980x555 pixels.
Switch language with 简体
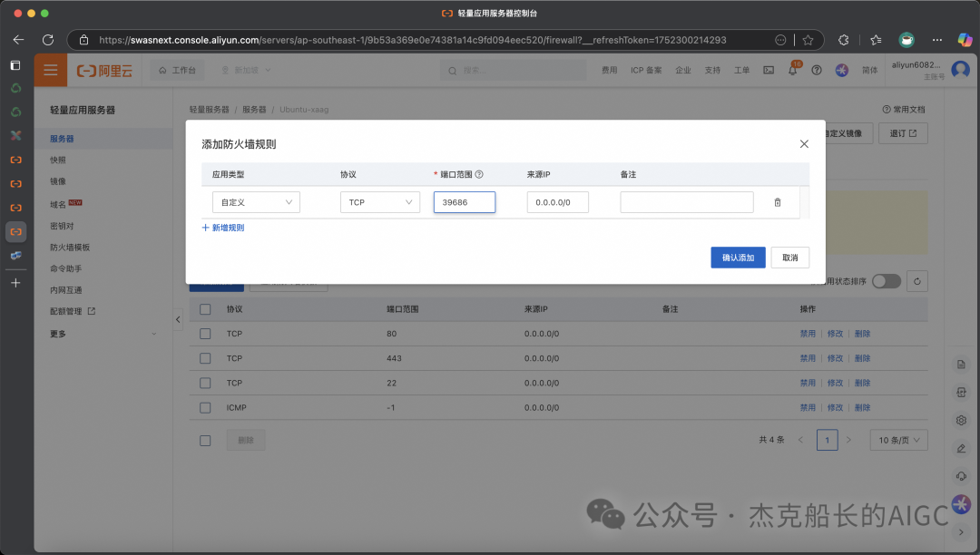869,70
